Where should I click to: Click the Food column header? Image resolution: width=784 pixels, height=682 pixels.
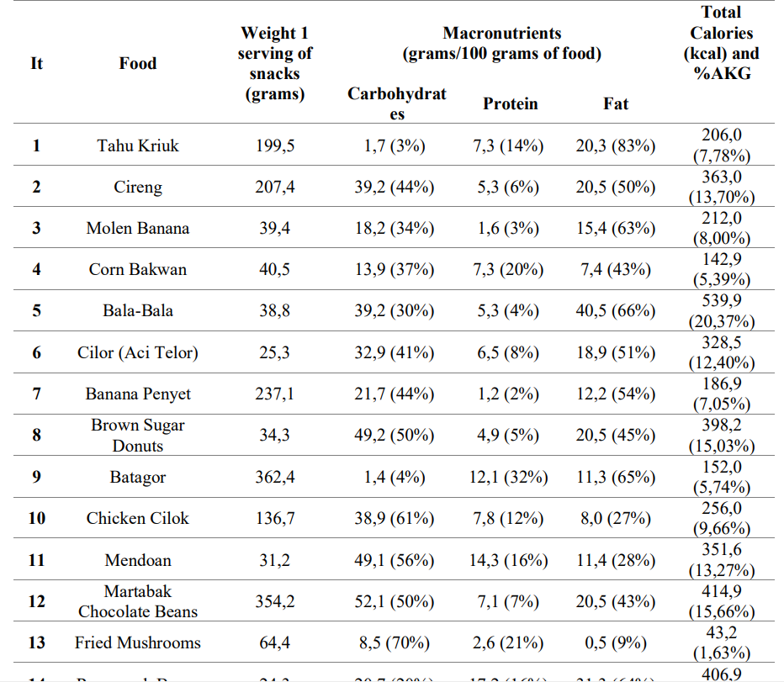pos(137,63)
